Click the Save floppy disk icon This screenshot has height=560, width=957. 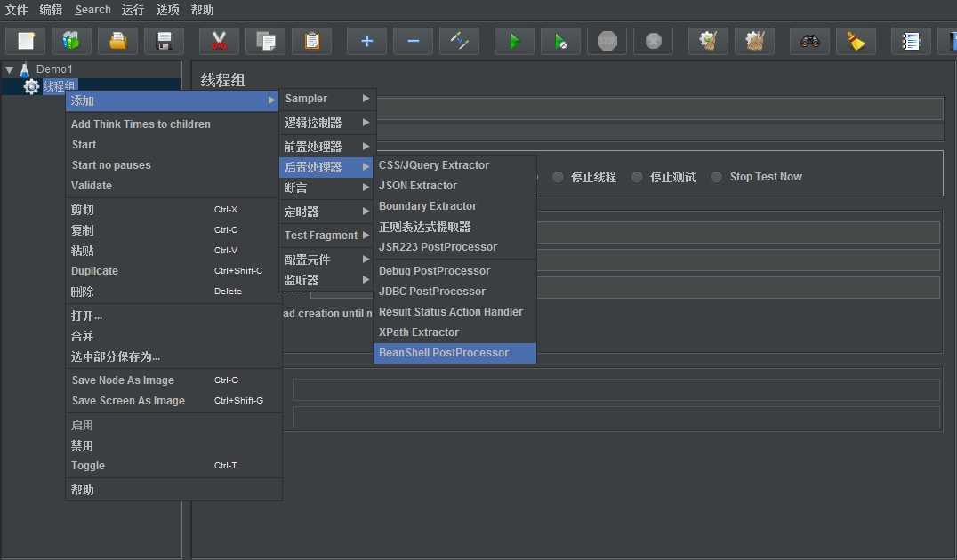coord(165,41)
